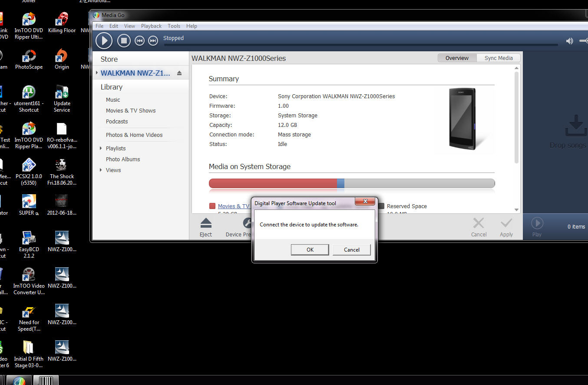Select Photos & Home Videos in the Library
588x385 pixels.
(134, 135)
